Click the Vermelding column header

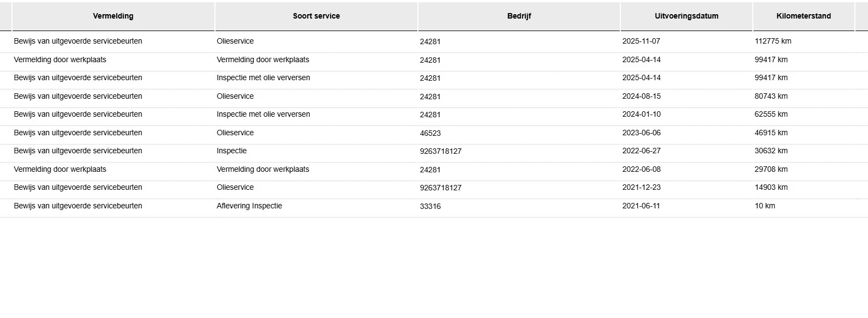click(113, 16)
